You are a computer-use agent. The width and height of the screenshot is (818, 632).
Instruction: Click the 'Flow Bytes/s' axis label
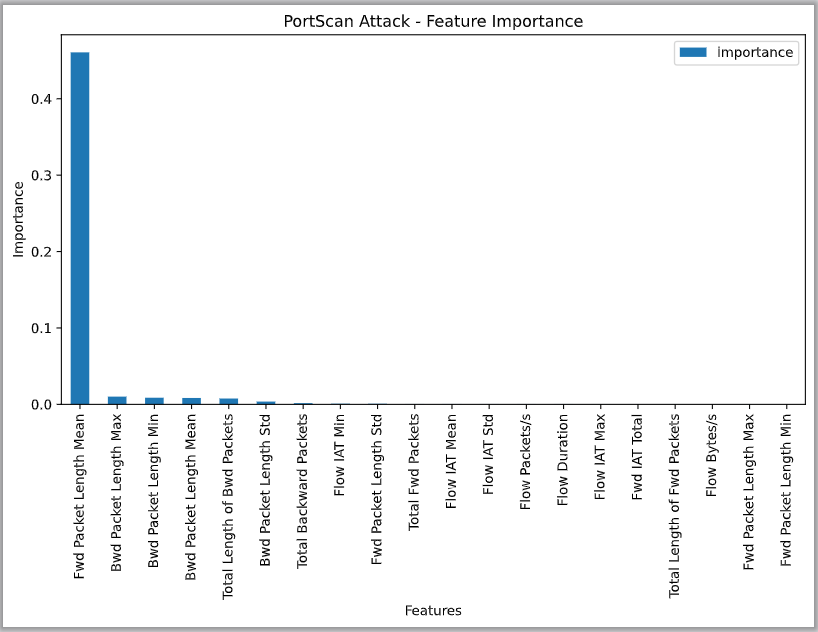click(712, 456)
